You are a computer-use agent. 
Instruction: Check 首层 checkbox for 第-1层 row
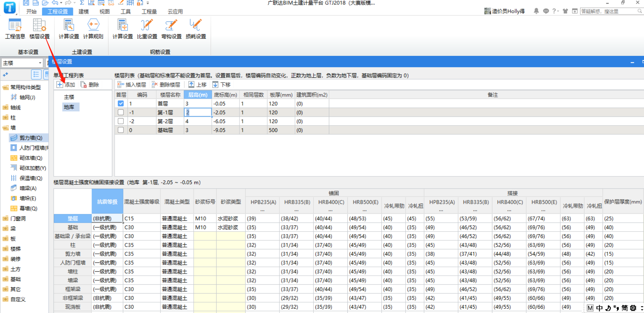click(x=121, y=112)
